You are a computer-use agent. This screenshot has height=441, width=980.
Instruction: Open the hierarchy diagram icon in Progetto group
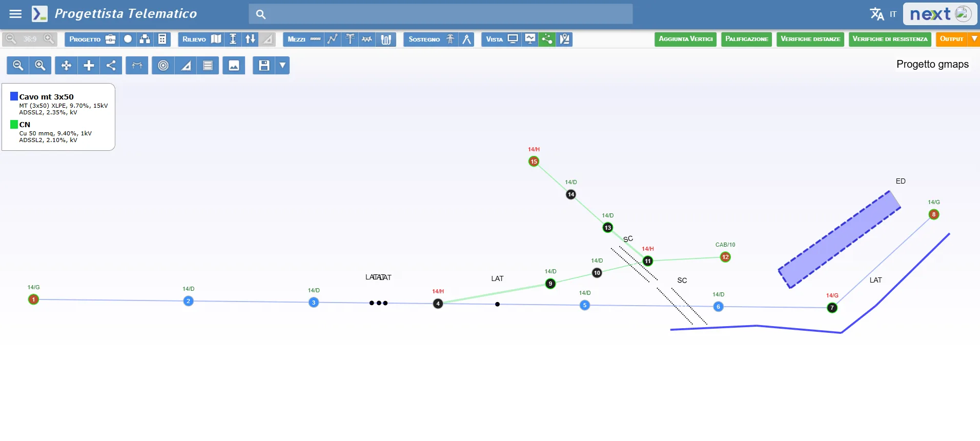[145, 39]
